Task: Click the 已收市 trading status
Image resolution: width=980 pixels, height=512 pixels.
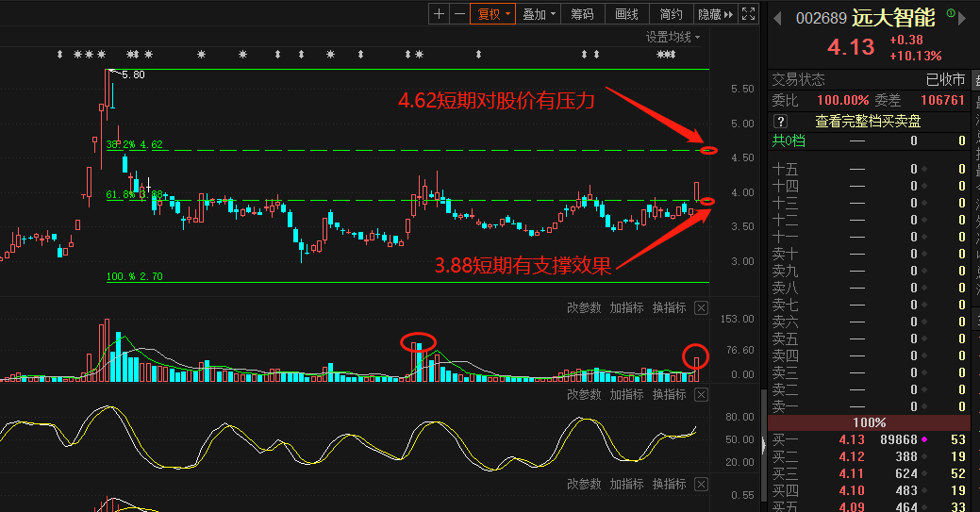Action: pos(945,79)
